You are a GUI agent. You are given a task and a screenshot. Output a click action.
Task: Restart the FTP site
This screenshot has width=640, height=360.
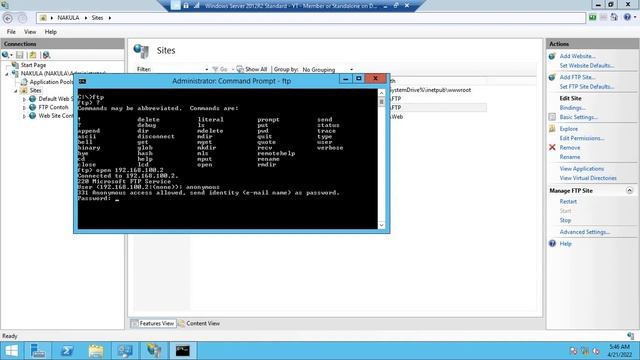coord(568,202)
